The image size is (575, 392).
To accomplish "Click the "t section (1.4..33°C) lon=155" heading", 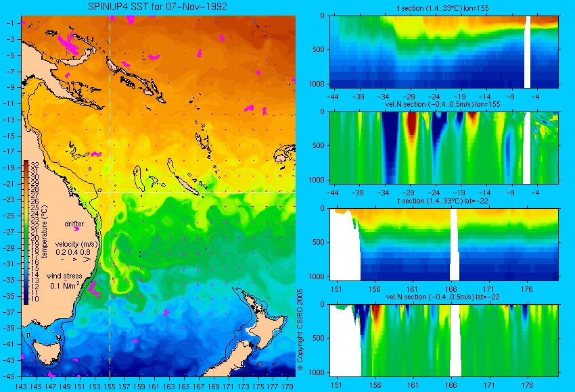I will click(x=442, y=8).
